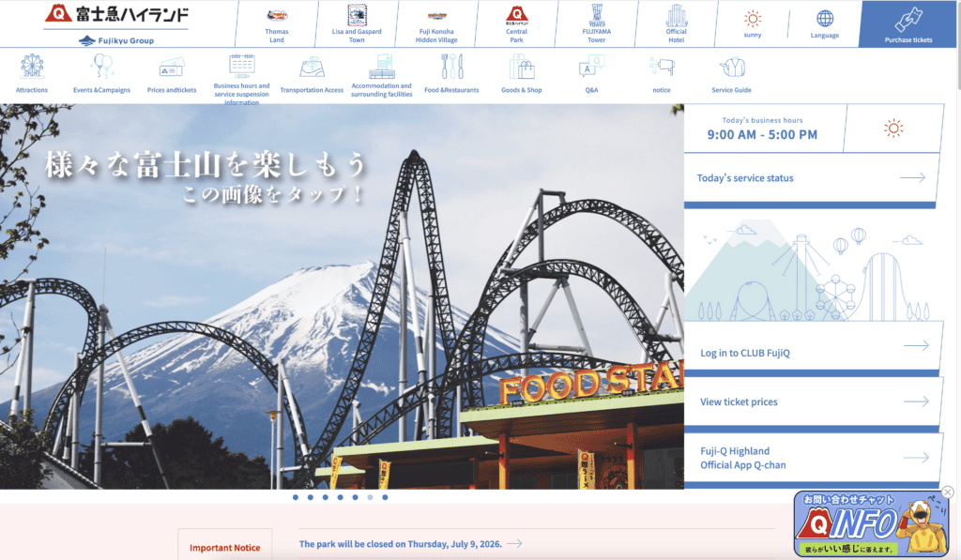The height and width of the screenshot is (560, 961).
Task: Open Today's service status
Action: pyautogui.click(x=812, y=177)
